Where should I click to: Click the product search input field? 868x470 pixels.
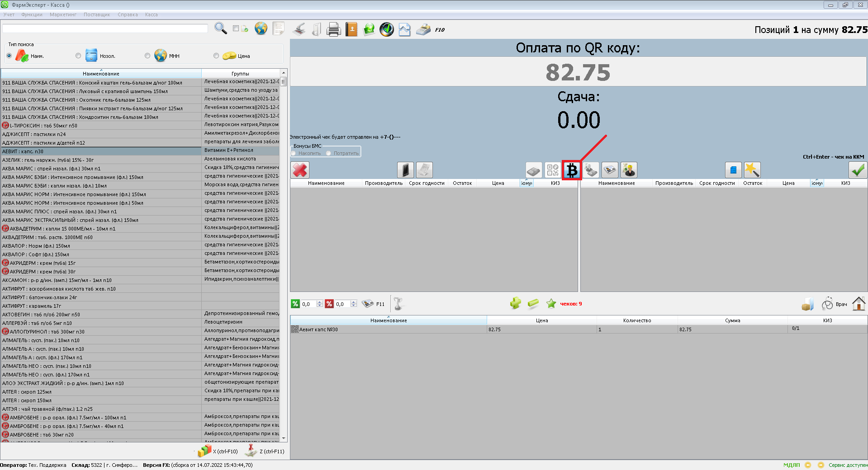[x=105, y=28]
